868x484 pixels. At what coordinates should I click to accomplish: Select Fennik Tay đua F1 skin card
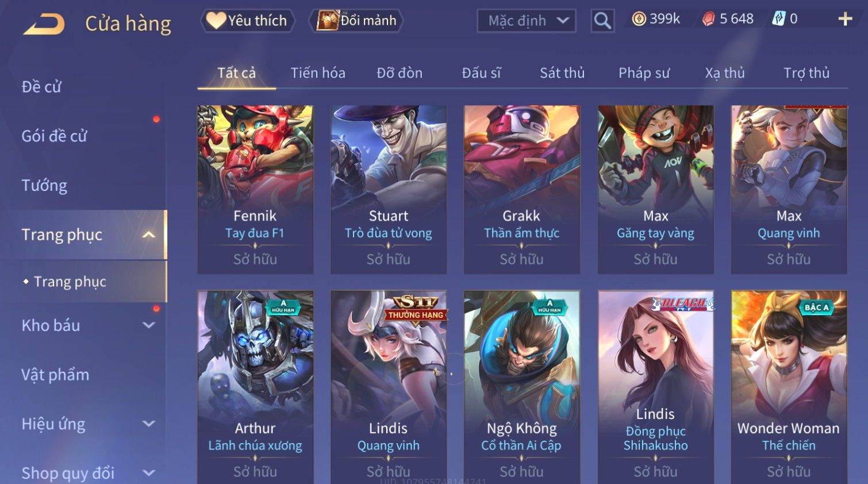pos(255,189)
